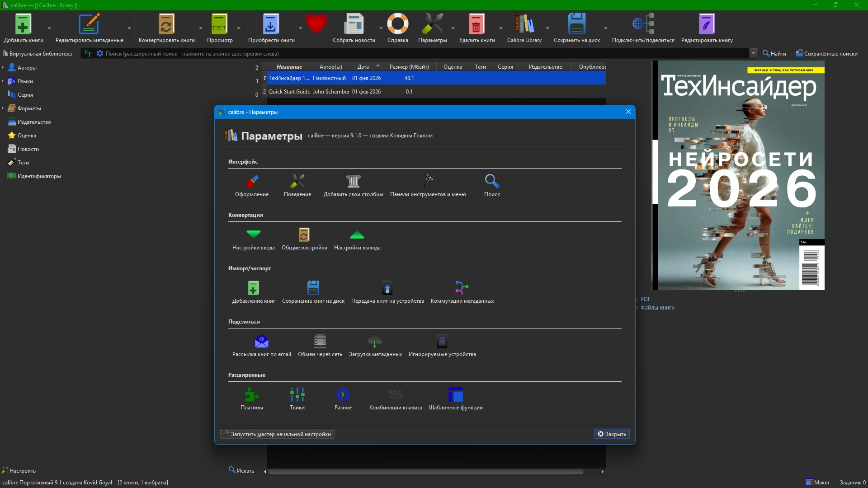The height and width of the screenshot is (488, 868).
Task: Open the search history dropdown arrow
Action: click(x=753, y=53)
